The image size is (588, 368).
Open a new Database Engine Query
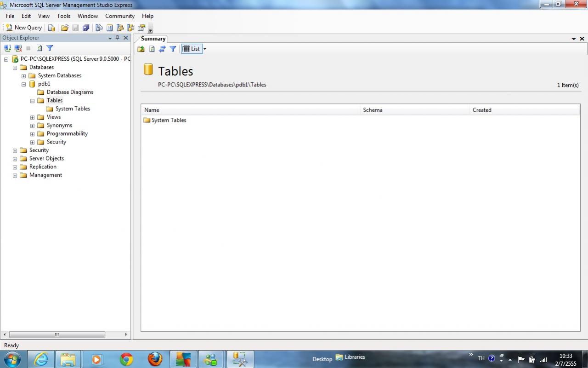[x=51, y=28]
